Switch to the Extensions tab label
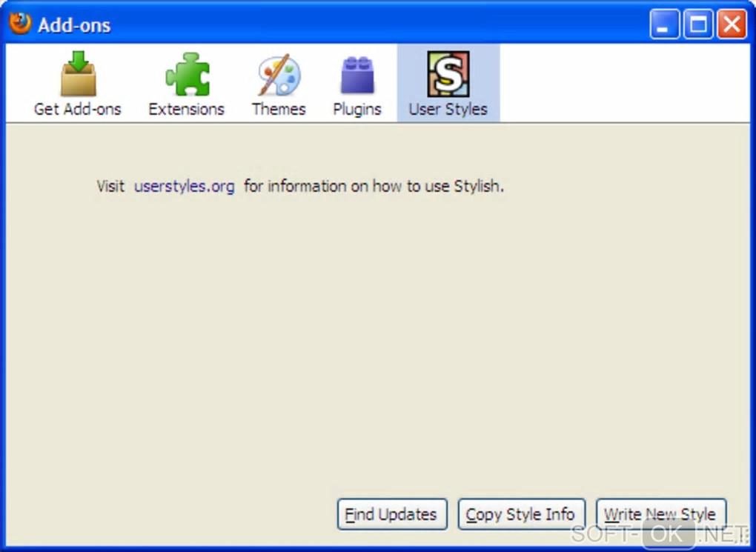756x552 pixels. click(186, 110)
